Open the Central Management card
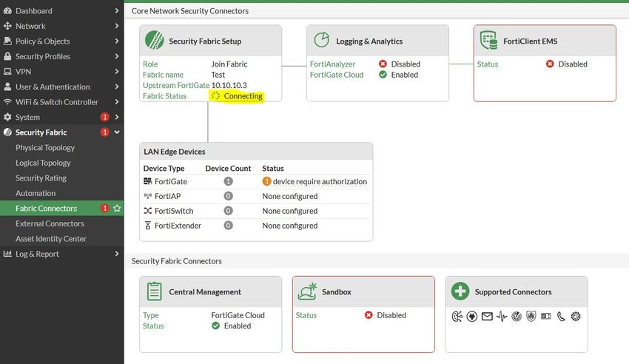The width and height of the screenshot is (629, 364). click(211, 314)
